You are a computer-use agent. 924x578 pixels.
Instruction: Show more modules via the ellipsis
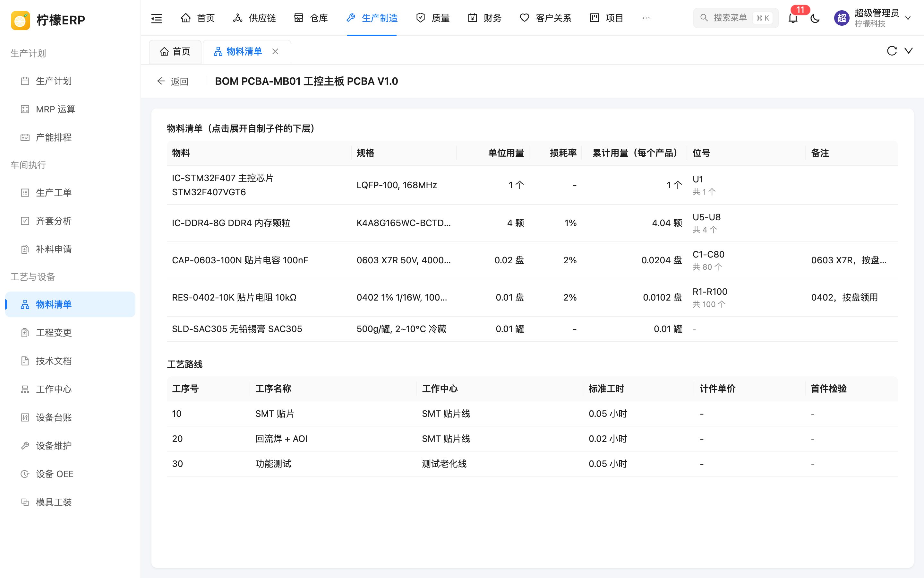click(646, 18)
